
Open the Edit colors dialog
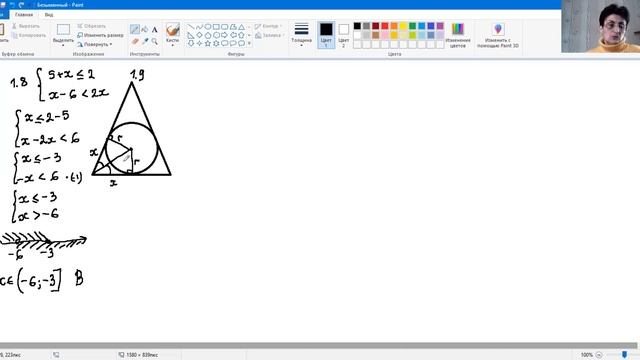coord(458,36)
